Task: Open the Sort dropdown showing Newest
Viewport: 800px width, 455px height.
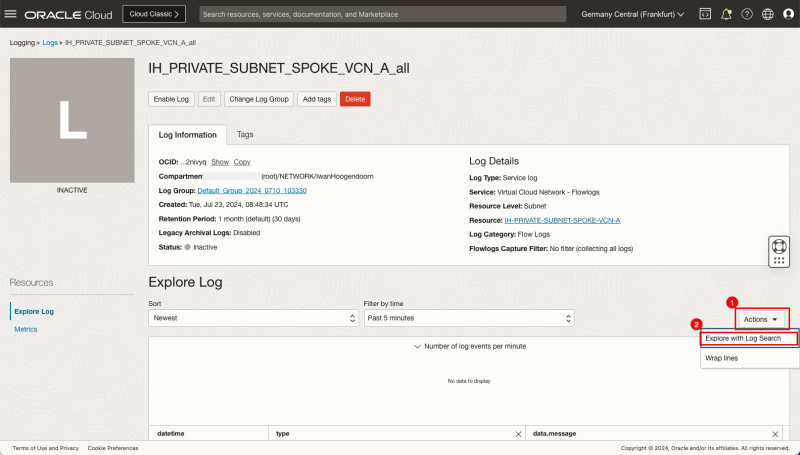Action: click(x=253, y=318)
